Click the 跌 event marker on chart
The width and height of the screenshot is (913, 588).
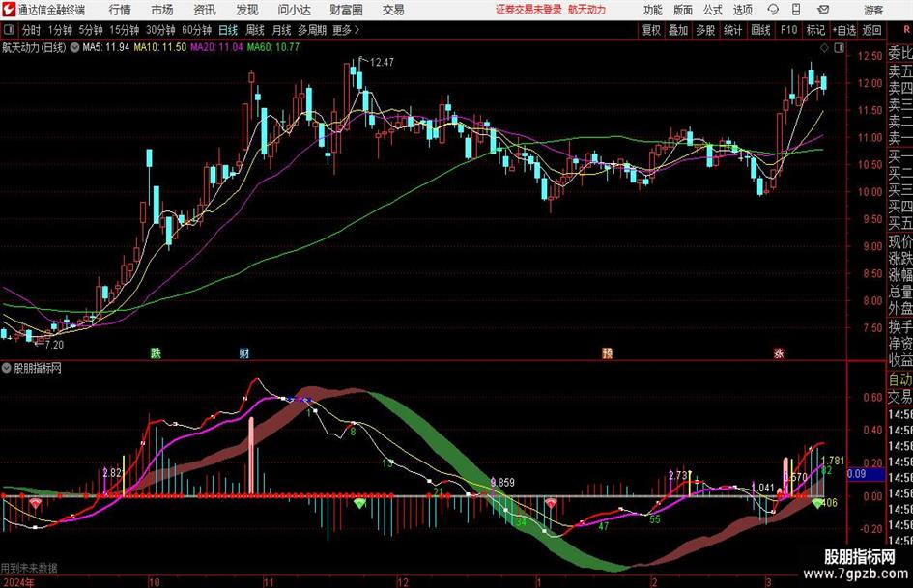tap(156, 352)
